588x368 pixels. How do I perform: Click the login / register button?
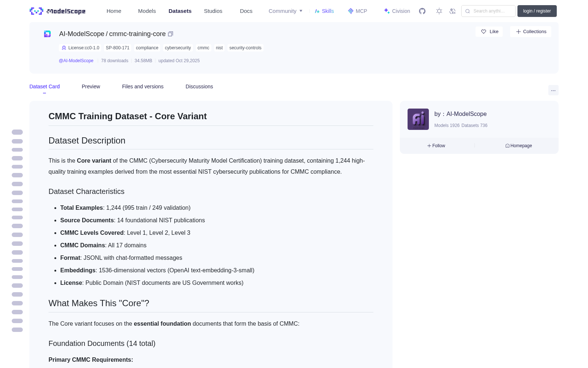click(537, 11)
